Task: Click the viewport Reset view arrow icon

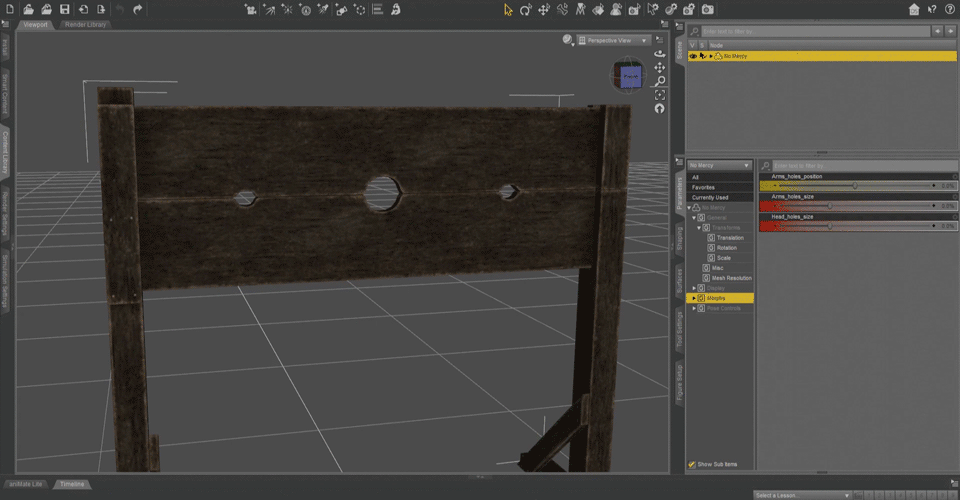Action: coord(659,109)
